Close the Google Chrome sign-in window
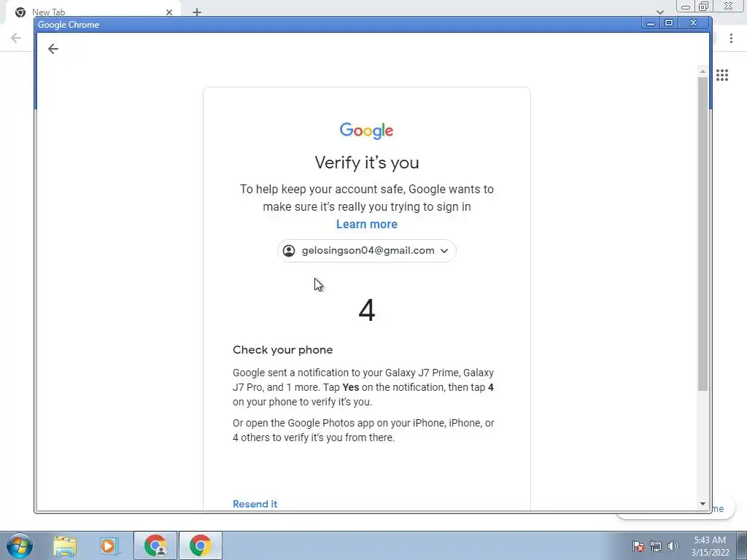This screenshot has width=747, height=560. click(694, 23)
